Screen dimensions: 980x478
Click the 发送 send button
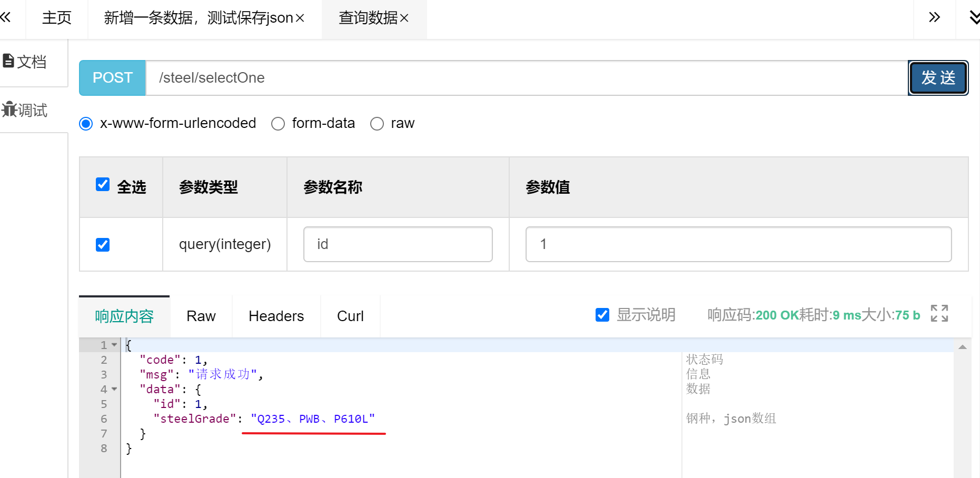point(938,77)
